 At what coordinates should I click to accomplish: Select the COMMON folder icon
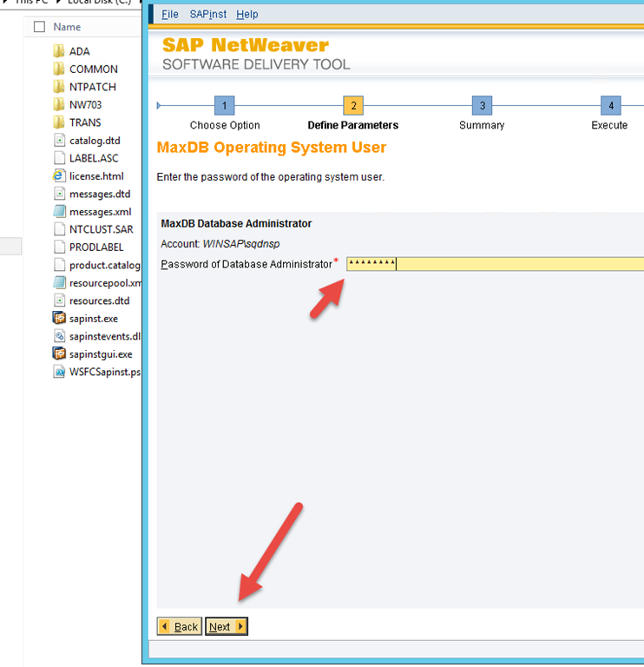[59, 69]
